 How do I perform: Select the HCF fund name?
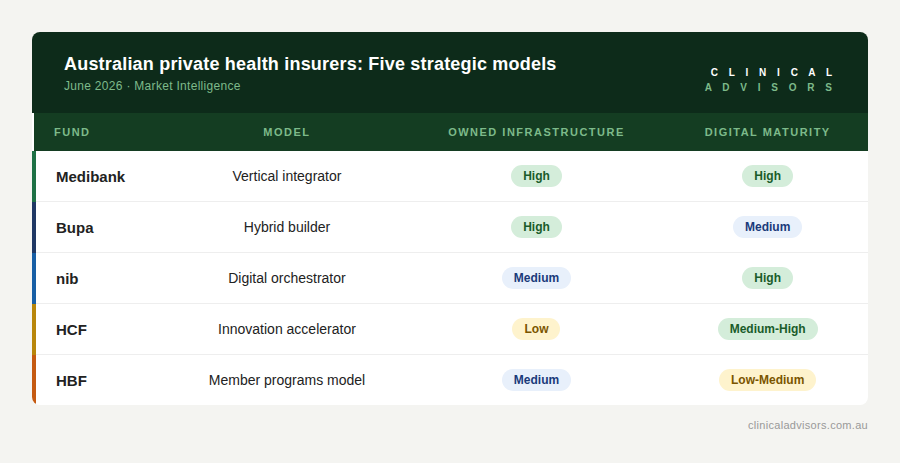tap(71, 330)
